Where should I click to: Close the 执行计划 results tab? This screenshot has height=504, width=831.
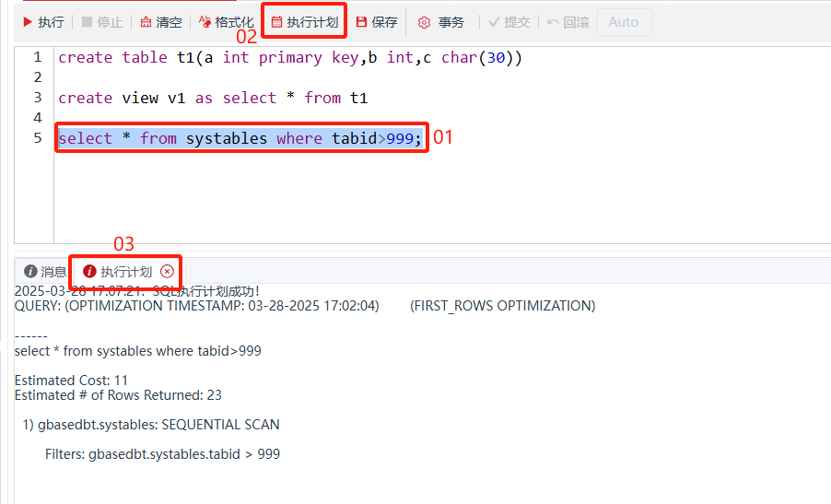pyautogui.click(x=167, y=272)
